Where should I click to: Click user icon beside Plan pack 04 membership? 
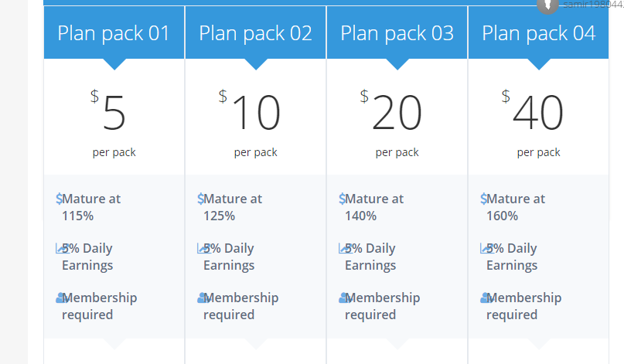(x=486, y=298)
